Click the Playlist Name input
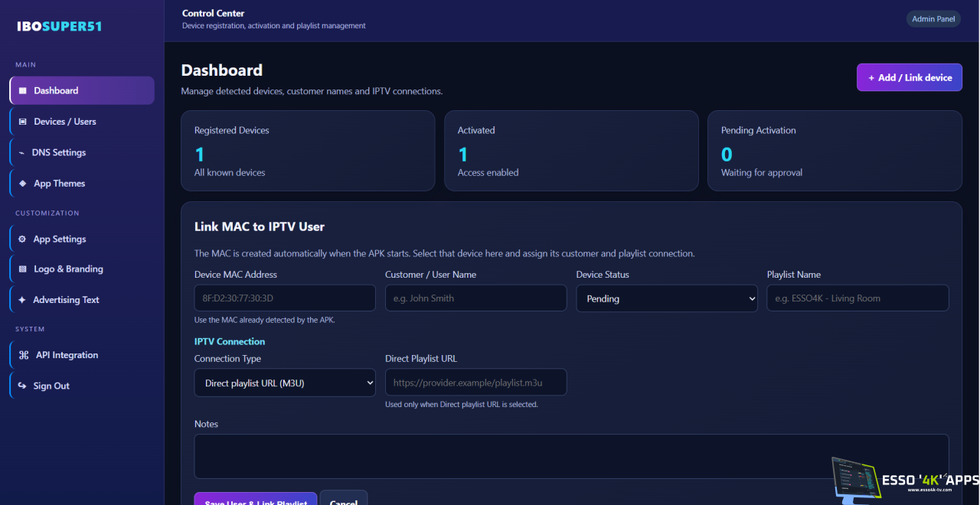This screenshot has height=505, width=980. point(857,298)
